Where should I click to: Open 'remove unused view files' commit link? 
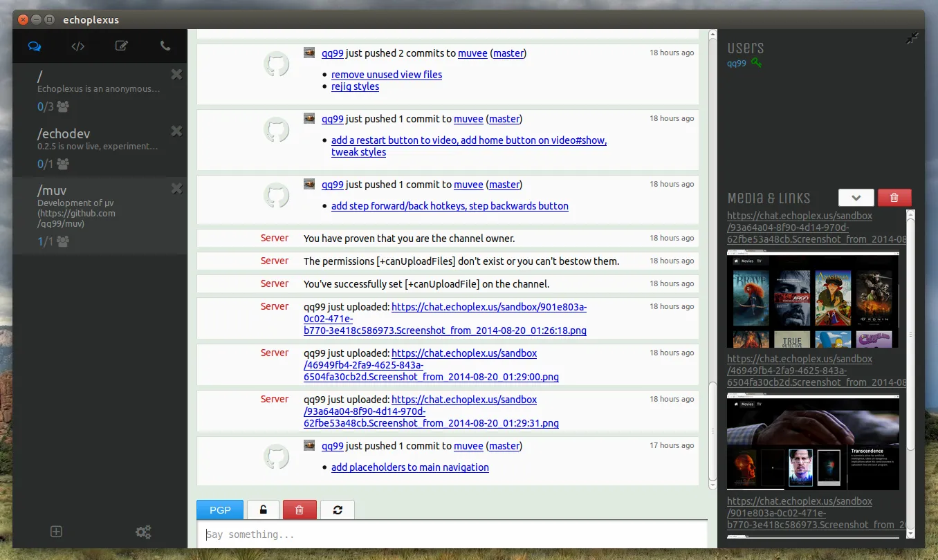click(x=387, y=75)
